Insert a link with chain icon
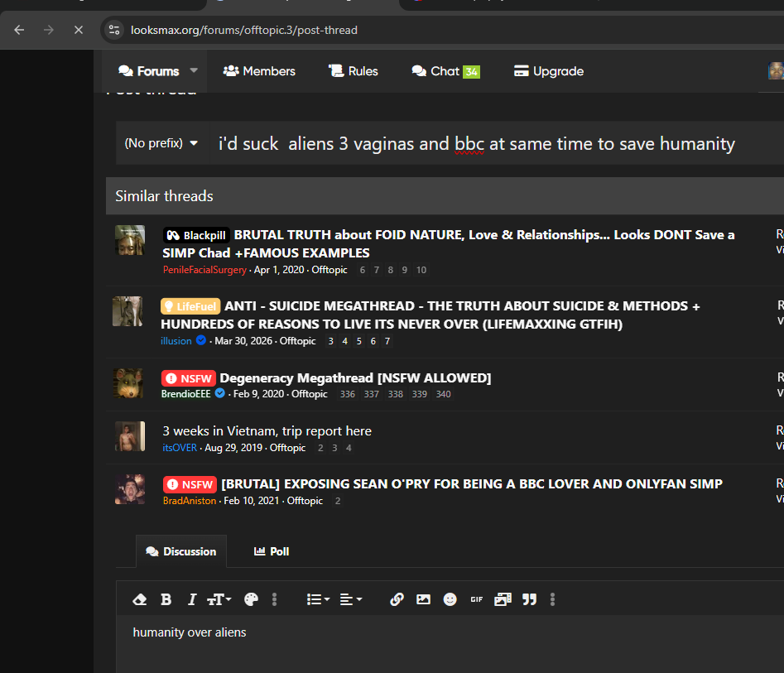The width and height of the screenshot is (784, 673). point(397,599)
